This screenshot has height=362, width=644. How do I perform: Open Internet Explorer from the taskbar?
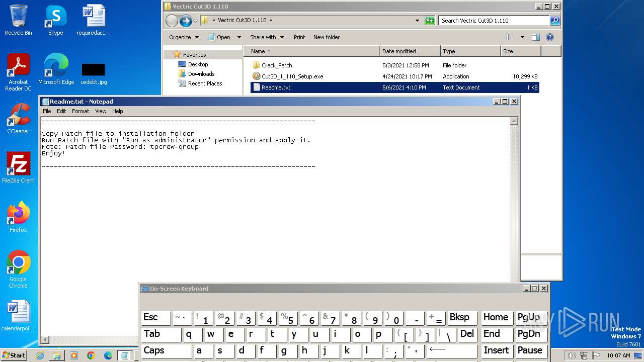(40, 355)
